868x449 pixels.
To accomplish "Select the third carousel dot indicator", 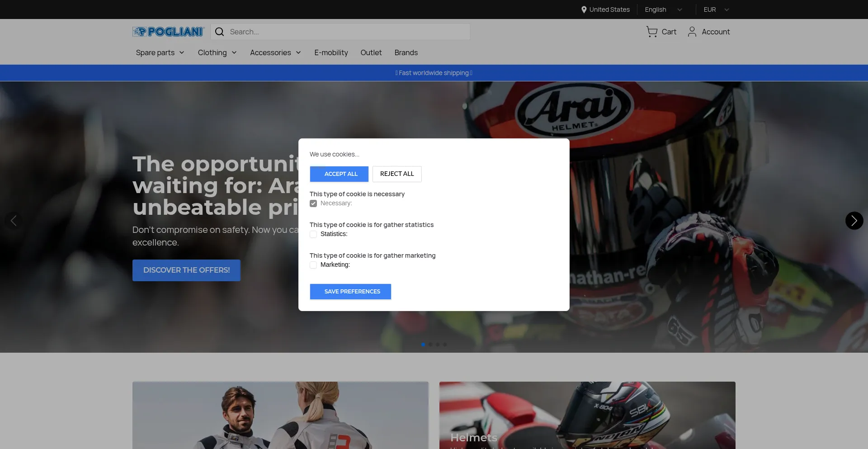I will (438, 345).
